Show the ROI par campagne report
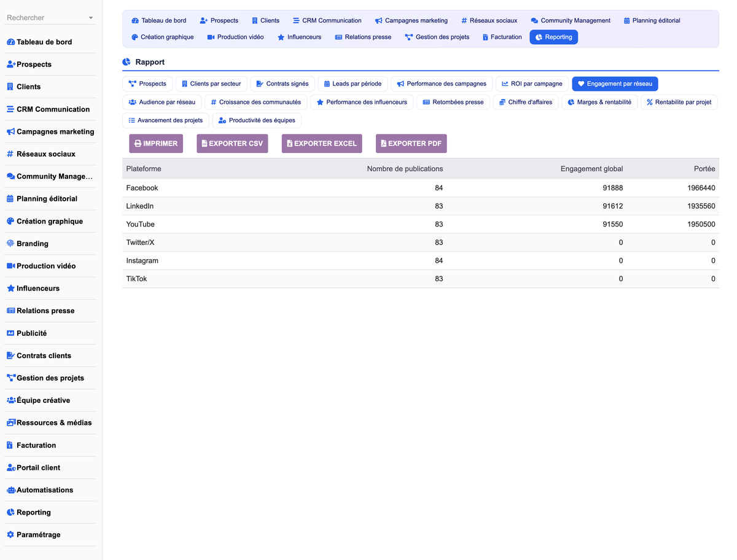The width and height of the screenshot is (737, 560). tap(532, 84)
